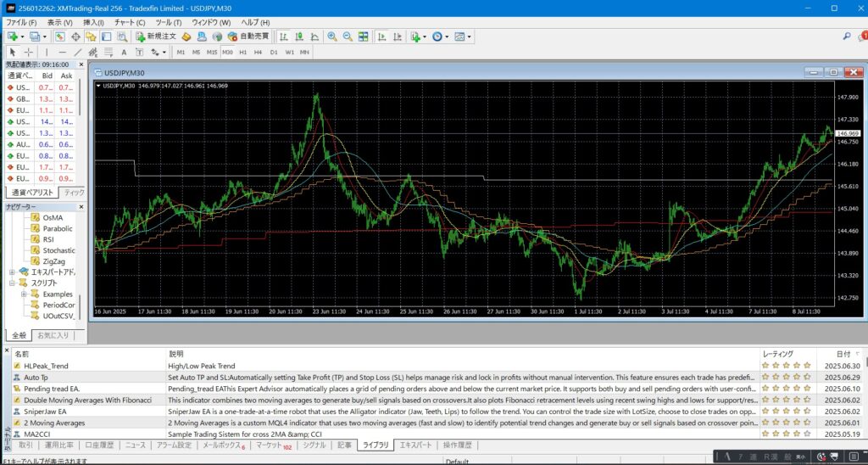Open the 取引 terminal tab
This screenshot has height=465, width=868.
[25, 445]
